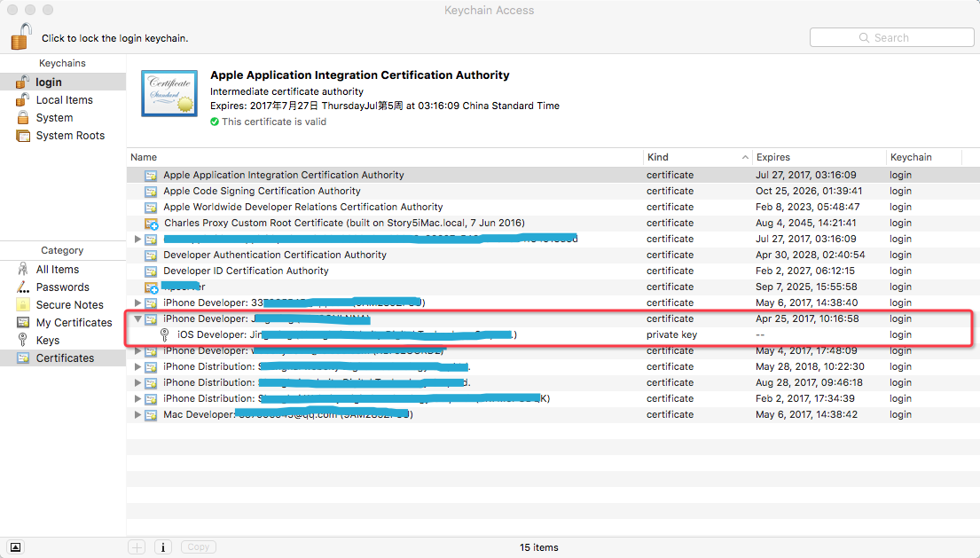
Task: Click the Keys category key icon
Action: pyautogui.click(x=22, y=340)
